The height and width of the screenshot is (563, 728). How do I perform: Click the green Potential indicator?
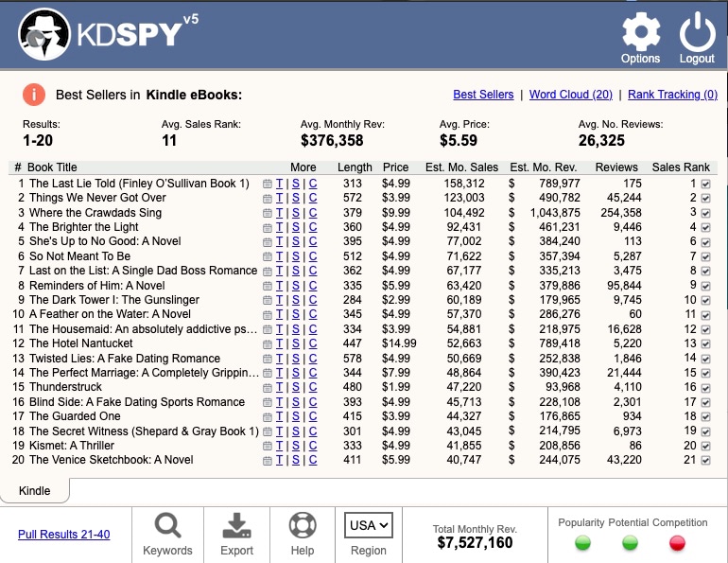coord(630,542)
